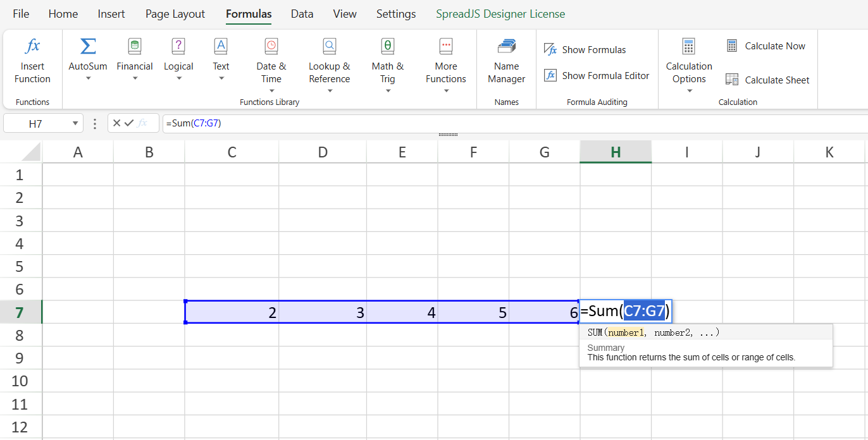Click Calculate Sheet

click(768, 80)
